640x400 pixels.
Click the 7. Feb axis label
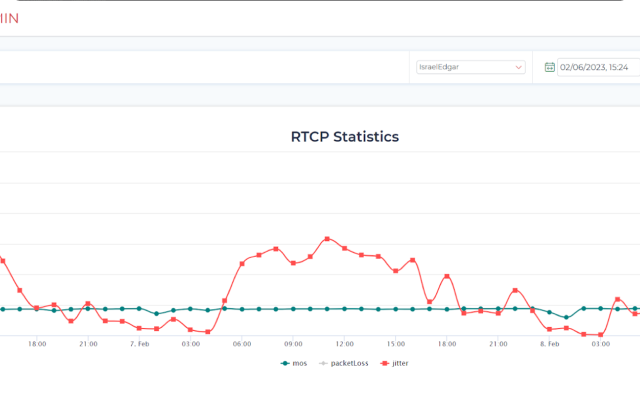click(x=140, y=344)
